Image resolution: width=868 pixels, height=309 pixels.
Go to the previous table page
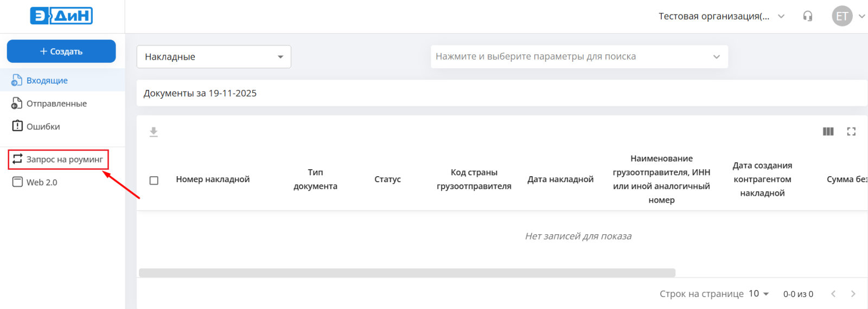click(x=833, y=294)
